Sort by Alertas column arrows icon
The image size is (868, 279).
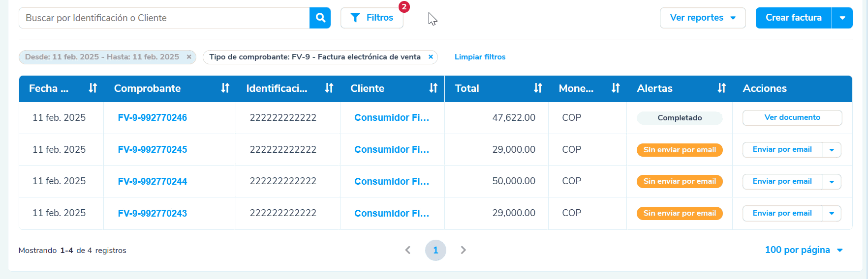pyautogui.click(x=721, y=88)
